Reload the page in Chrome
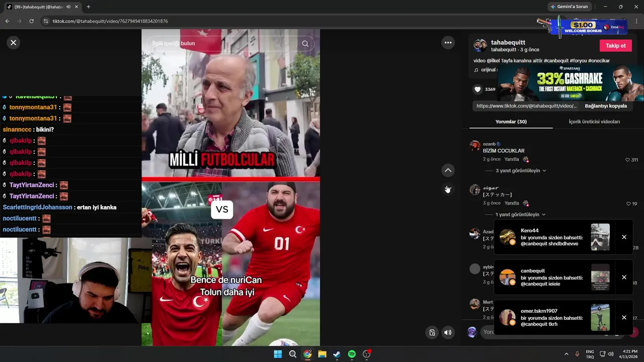The image size is (644, 362). tap(31, 21)
